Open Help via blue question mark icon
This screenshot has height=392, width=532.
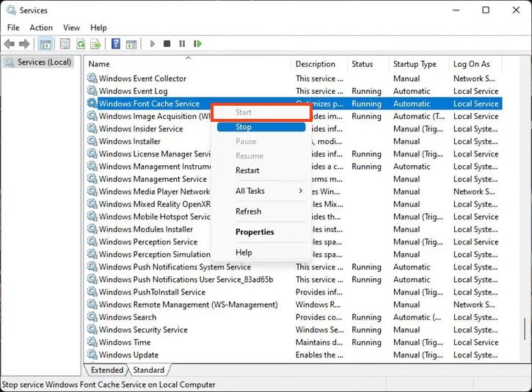coord(116,44)
